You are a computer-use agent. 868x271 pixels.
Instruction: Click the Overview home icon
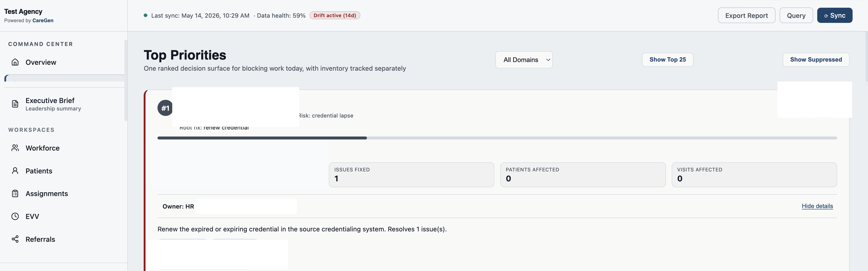(x=15, y=62)
